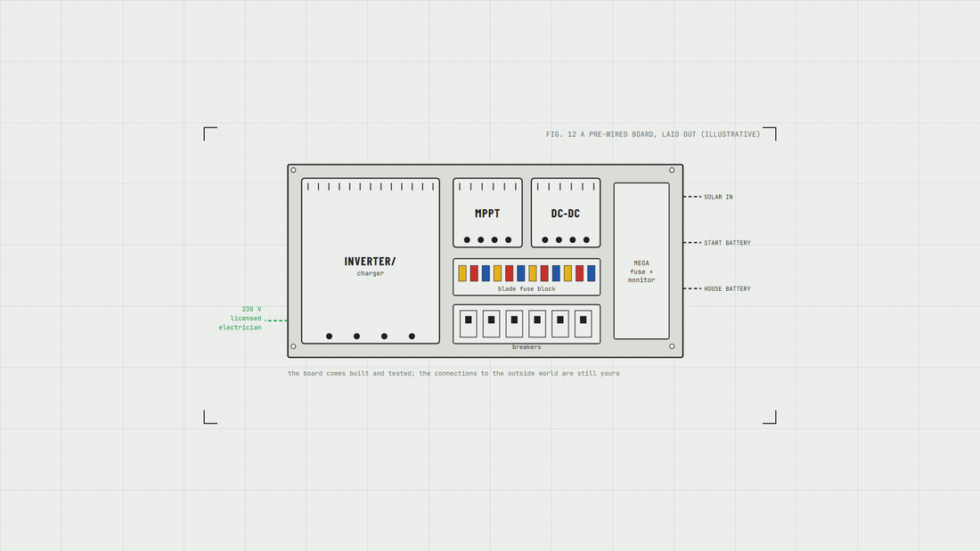Screen dimensions: 980x551
Task: Click the leftmost terminal dot on MPPT
Action: coord(467,239)
